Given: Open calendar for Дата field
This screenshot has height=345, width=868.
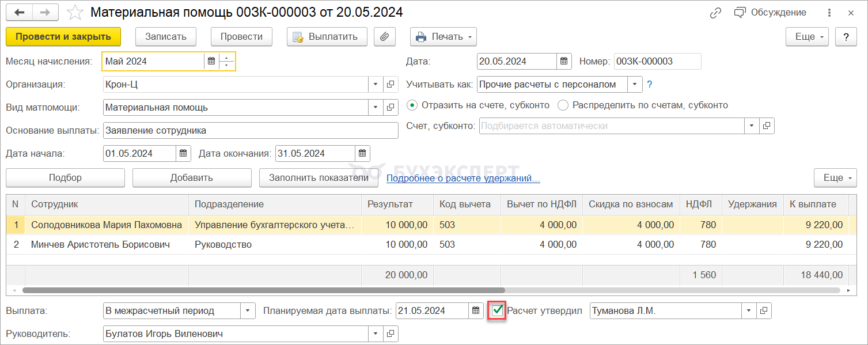Looking at the screenshot, I should pos(564,61).
